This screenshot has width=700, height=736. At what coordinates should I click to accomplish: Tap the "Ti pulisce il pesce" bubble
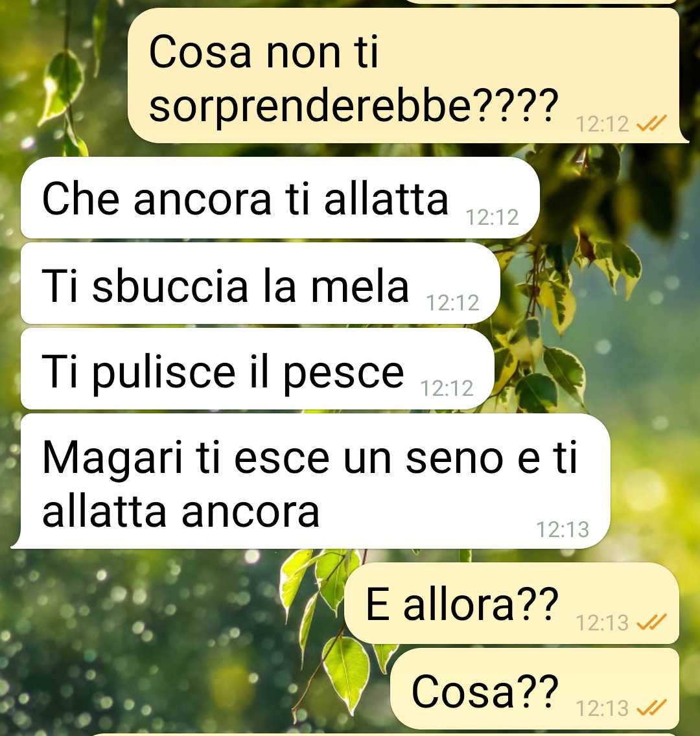coord(257,369)
